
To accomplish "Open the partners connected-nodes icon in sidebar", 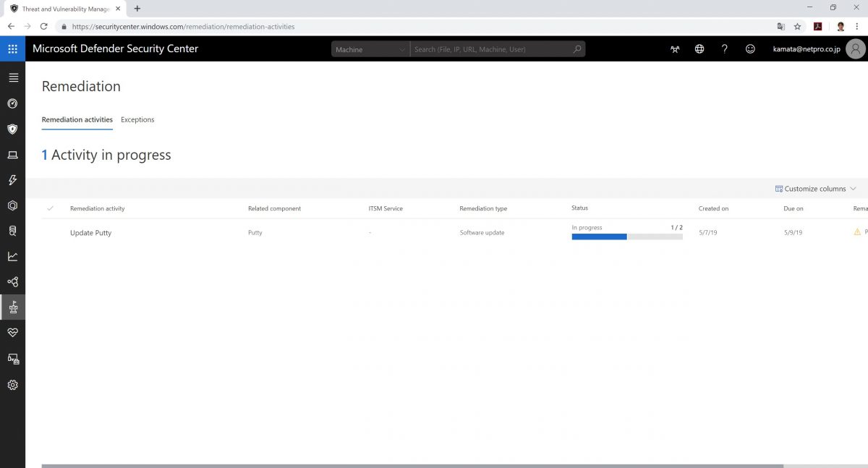I will [x=12, y=282].
